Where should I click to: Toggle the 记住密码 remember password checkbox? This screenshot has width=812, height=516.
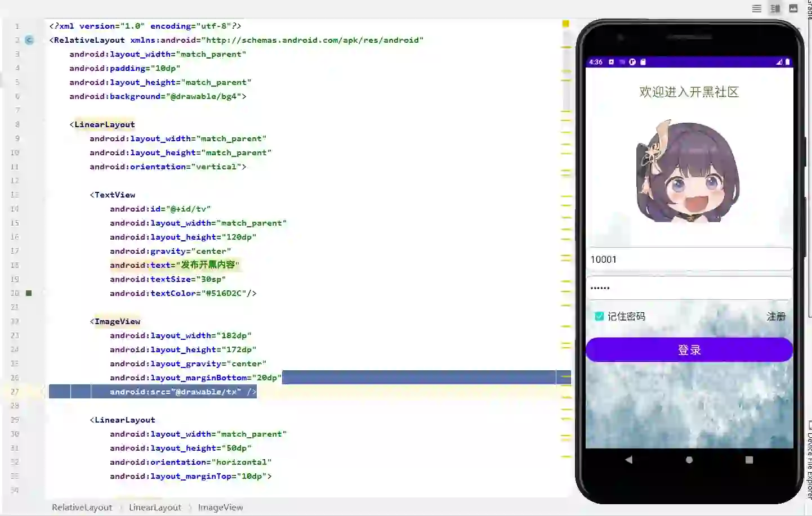click(x=599, y=316)
